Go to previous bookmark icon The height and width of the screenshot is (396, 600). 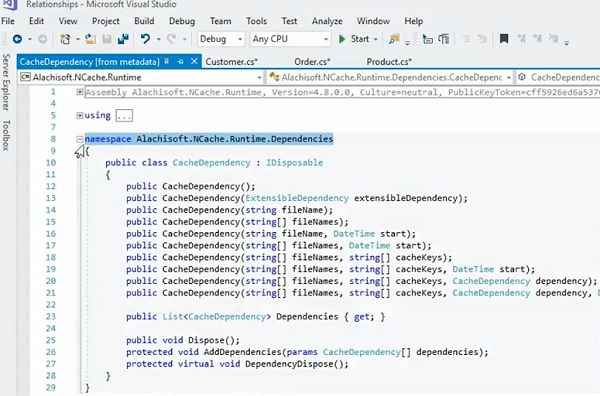[521, 39]
